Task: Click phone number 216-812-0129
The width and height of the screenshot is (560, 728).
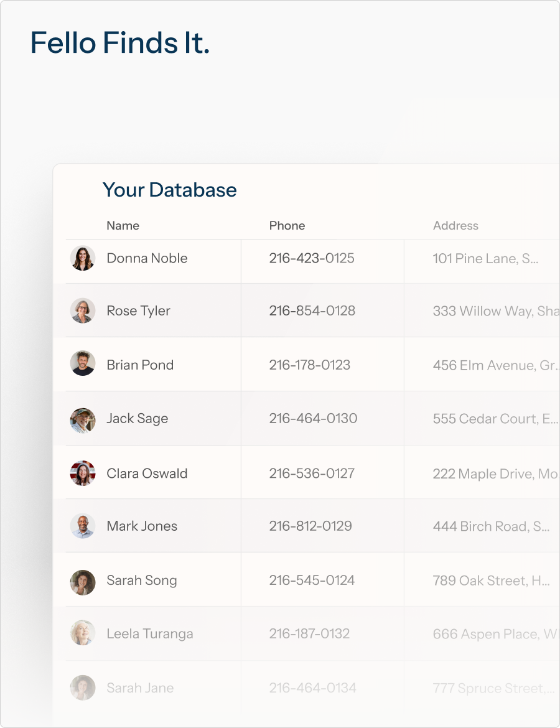Action: click(310, 526)
